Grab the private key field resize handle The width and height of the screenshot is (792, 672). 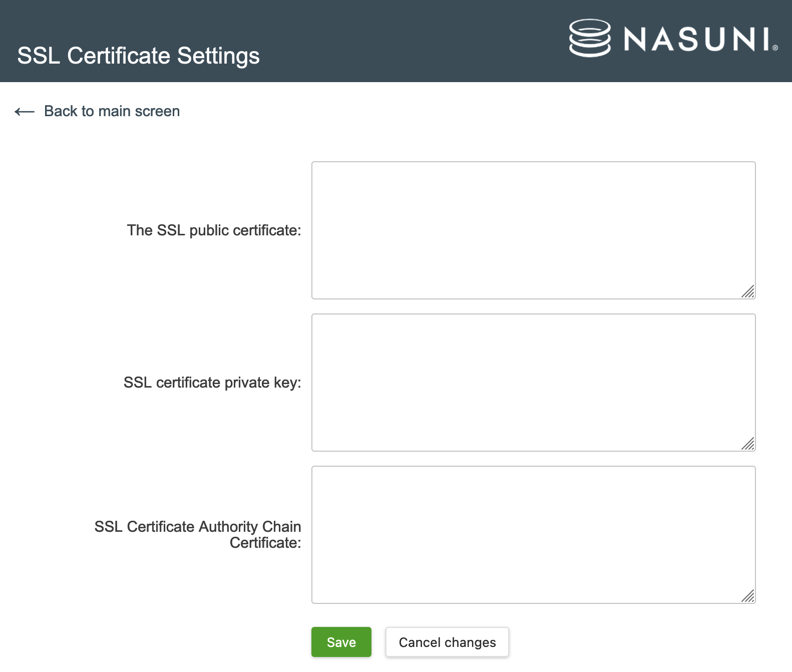[748, 444]
